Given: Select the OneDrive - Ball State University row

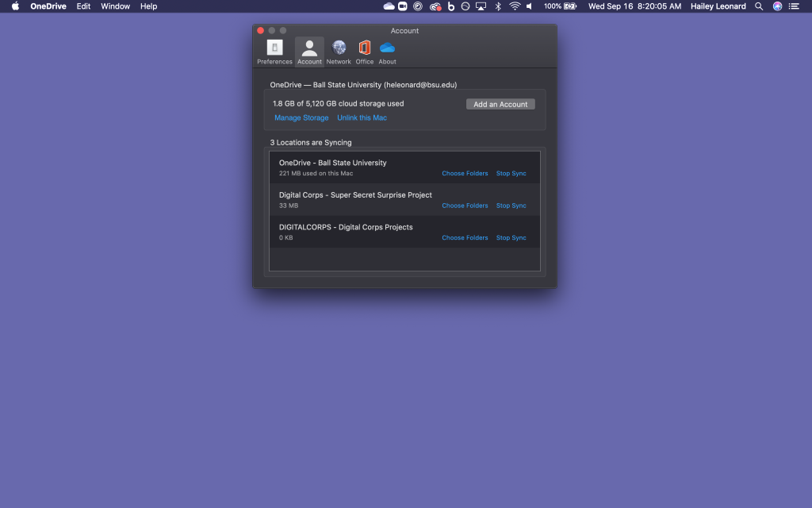Looking at the screenshot, I should [357, 167].
